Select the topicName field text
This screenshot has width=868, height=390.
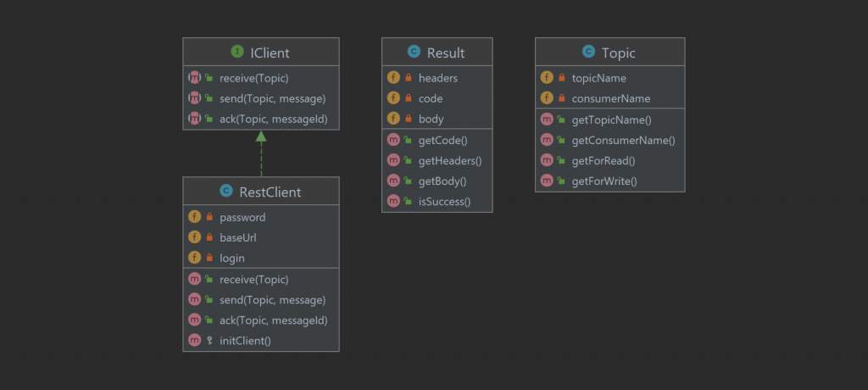(x=599, y=78)
